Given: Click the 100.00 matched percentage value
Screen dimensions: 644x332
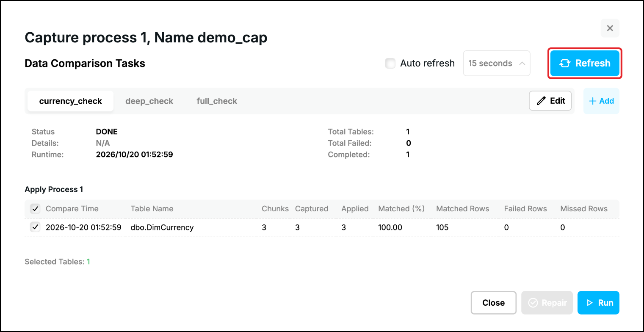Looking at the screenshot, I should pyautogui.click(x=390, y=227).
